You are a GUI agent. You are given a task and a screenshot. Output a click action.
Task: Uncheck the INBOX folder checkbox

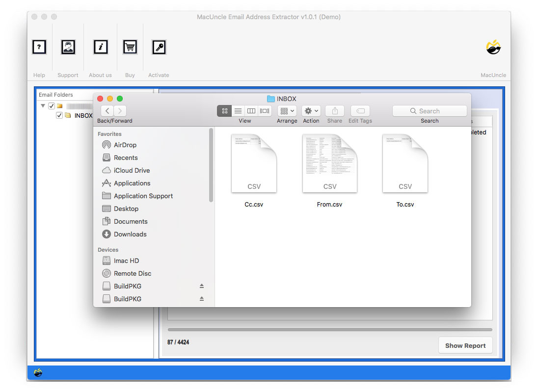pyautogui.click(x=59, y=115)
